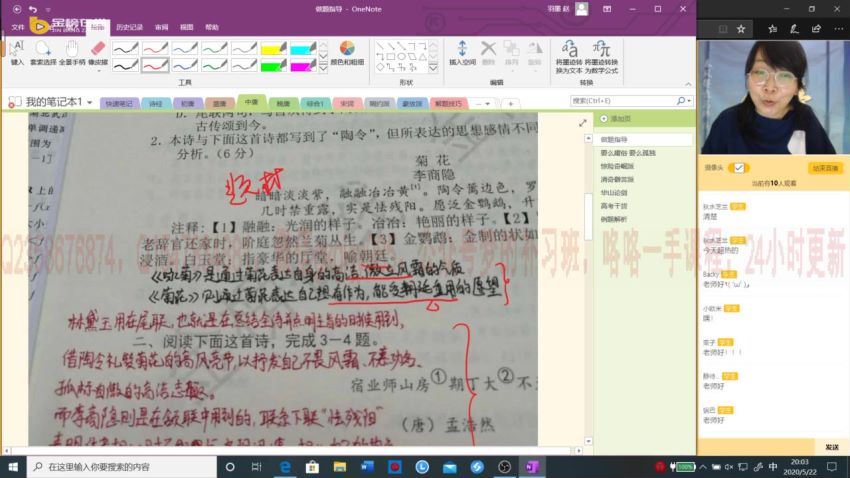Create new section with plus tab
The image size is (850, 478).
coord(511,104)
